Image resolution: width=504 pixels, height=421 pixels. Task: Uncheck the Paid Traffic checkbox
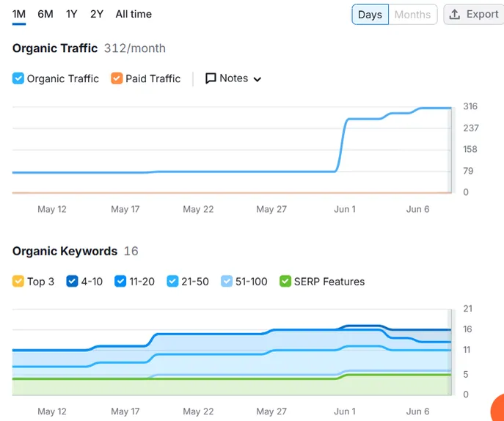117,78
